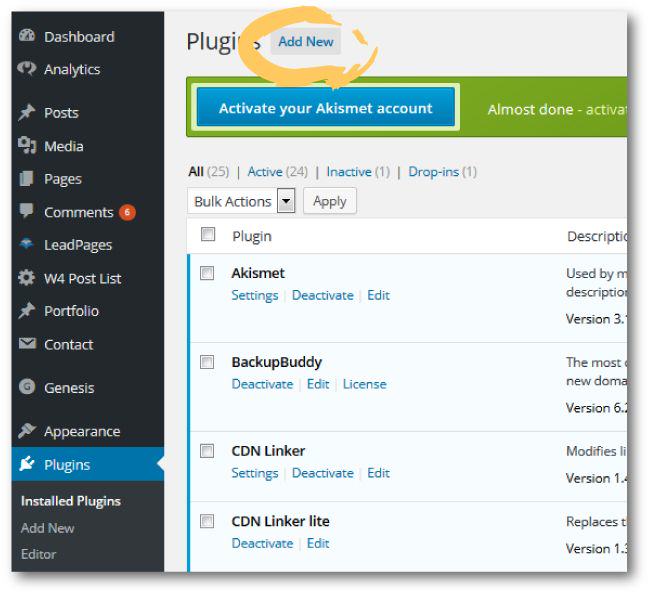Click the Plugin column header
This screenshot has height=595, width=650.
point(252,236)
